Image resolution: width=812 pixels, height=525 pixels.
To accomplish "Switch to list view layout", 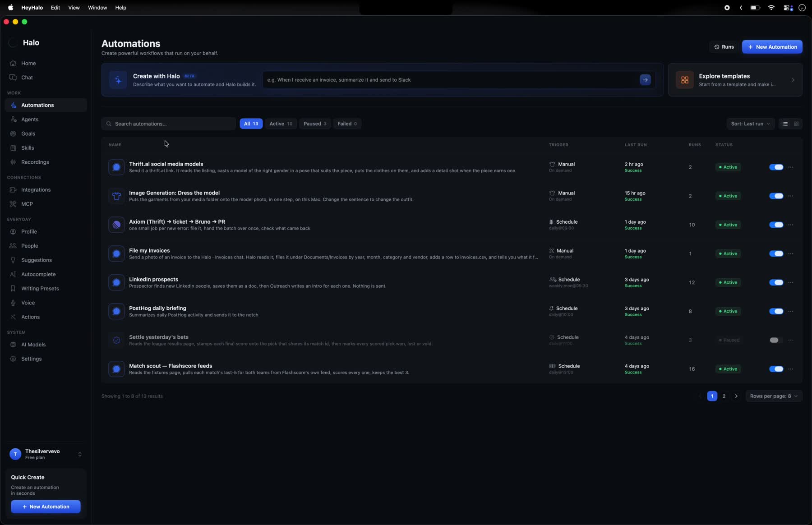I will point(785,124).
